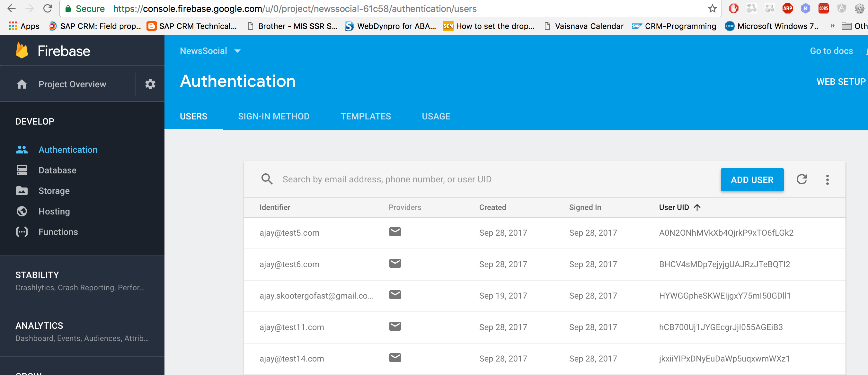Open Hosting from the sidebar

(54, 211)
